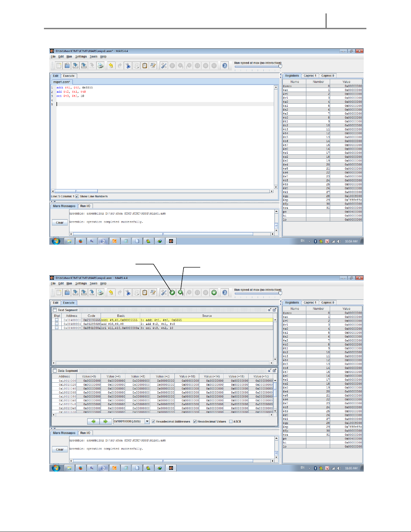Click the Data Segment vertical scrollbar down arrow
Viewport: 411px width, 532px height.
(275, 411)
